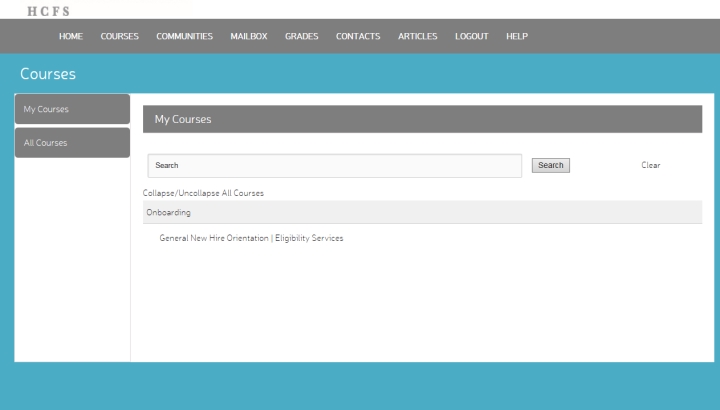This screenshot has height=410, width=720.
Task: Open the HELP page
Action: tap(517, 36)
